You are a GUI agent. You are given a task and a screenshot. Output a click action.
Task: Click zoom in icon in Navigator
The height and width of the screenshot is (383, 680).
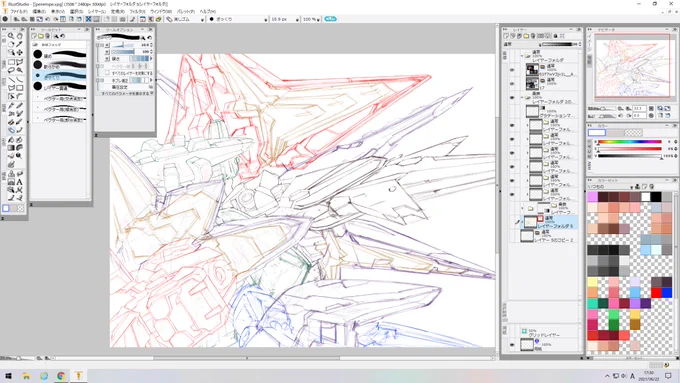[x=628, y=108]
